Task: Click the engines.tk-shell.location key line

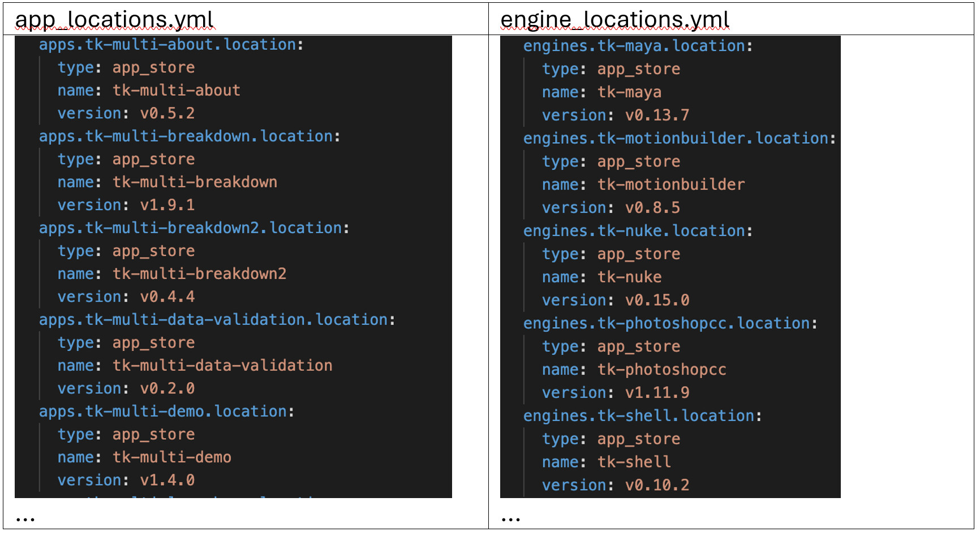Action: pos(642,416)
